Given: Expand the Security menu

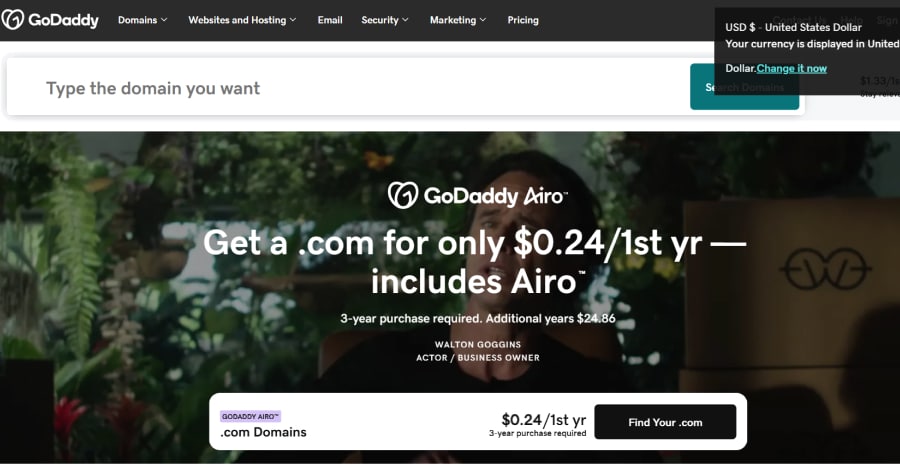Looking at the screenshot, I should click(385, 20).
